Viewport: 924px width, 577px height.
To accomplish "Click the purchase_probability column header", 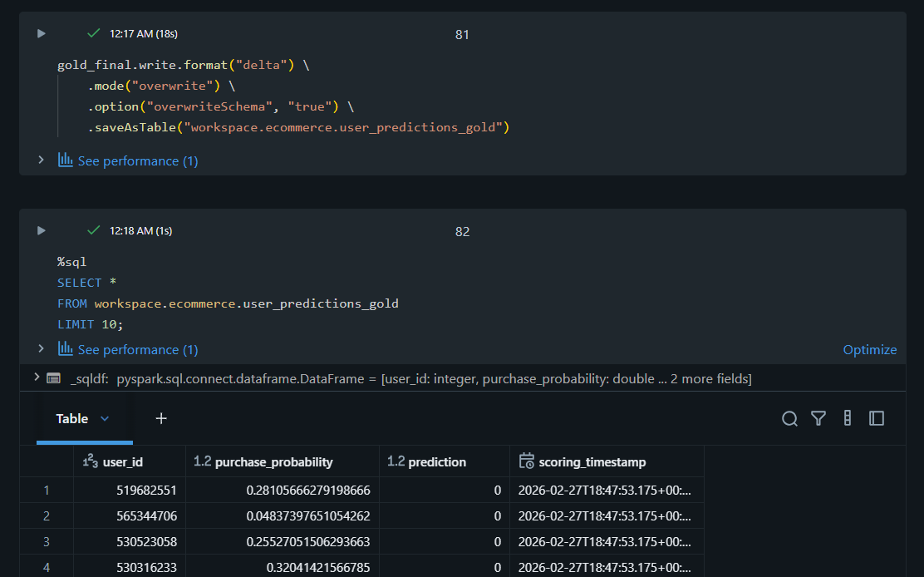I will 283,461.
